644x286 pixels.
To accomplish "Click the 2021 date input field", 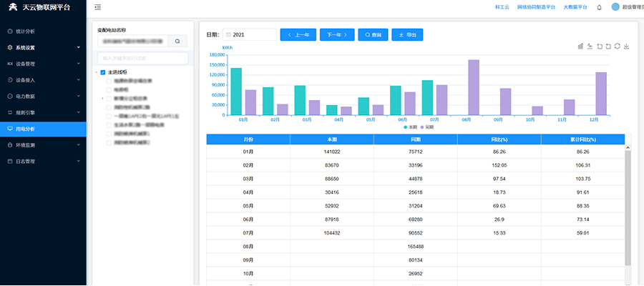I will [x=250, y=34].
